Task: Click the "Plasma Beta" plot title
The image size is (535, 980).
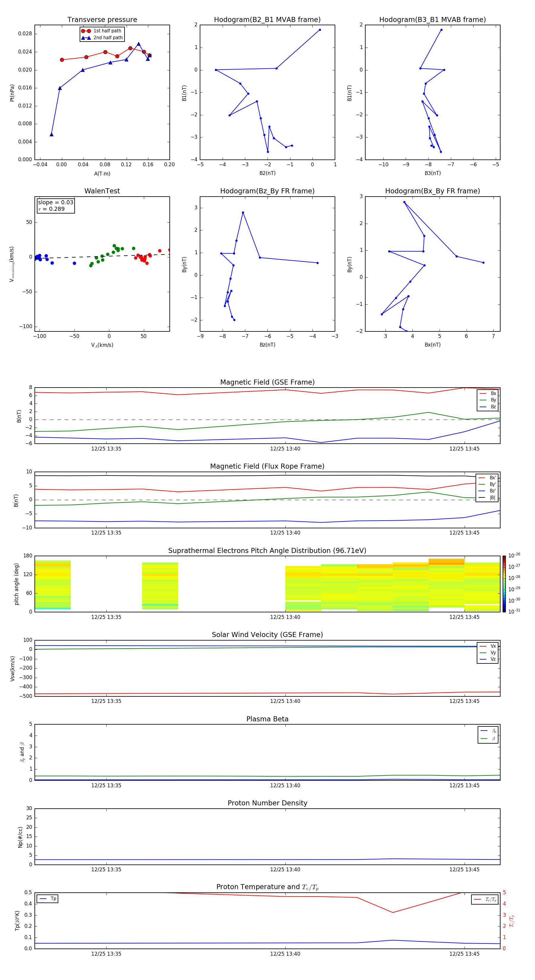Action: click(267, 719)
